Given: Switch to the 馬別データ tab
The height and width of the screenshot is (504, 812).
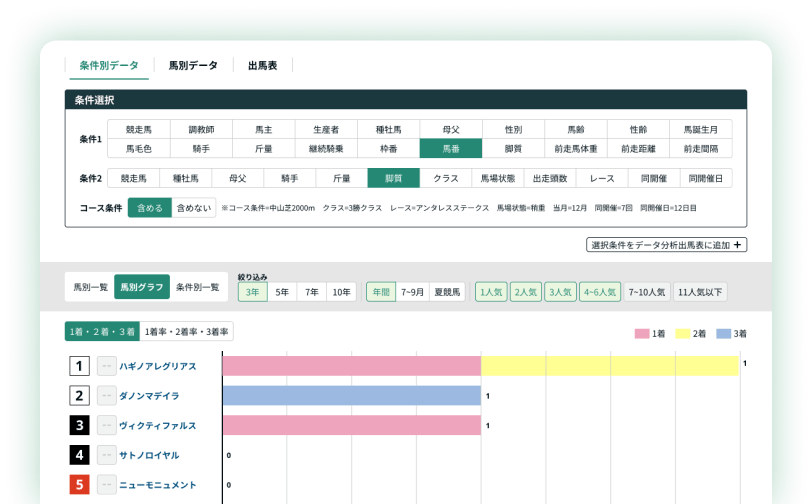Looking at the screenshot, I should click(192, 66).
